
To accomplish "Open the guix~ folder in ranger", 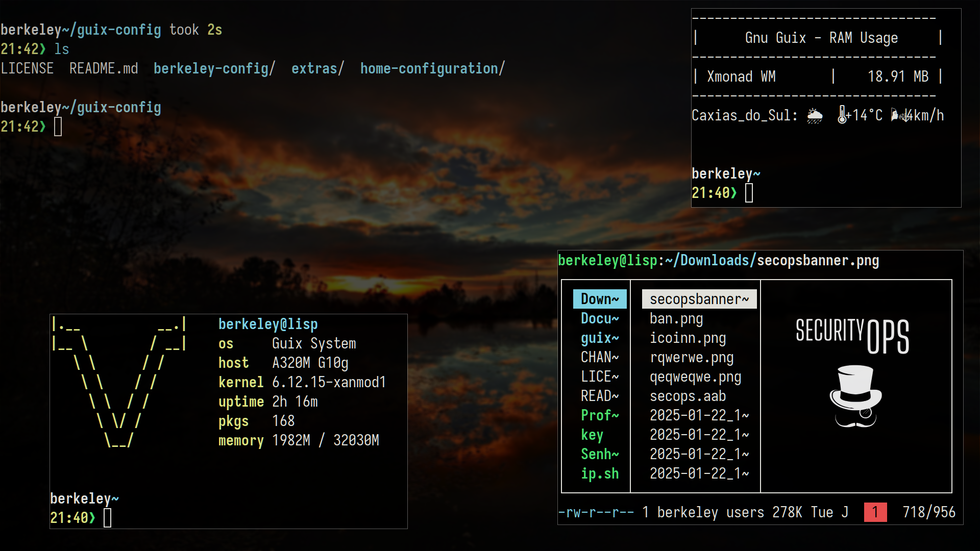I will [x=600, y=338].
